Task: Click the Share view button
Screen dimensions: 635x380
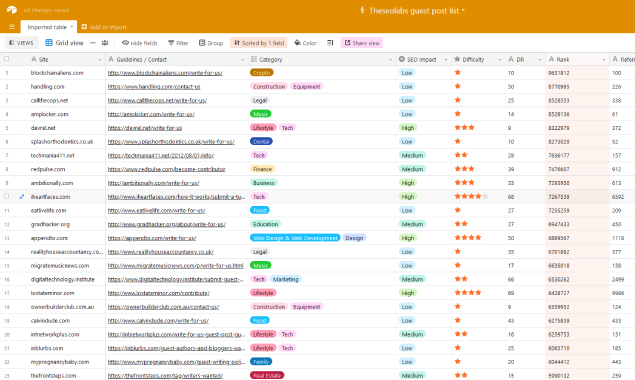Action: (x=362, y=43)
